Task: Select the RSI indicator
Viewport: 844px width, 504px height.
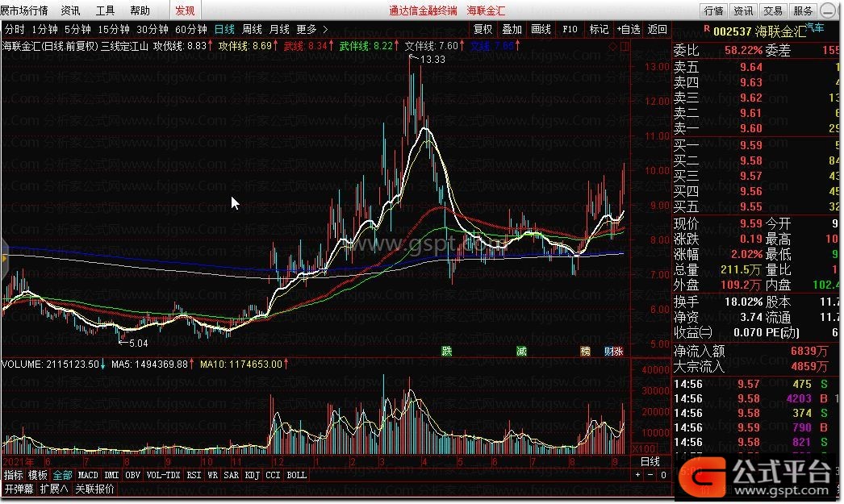Action: pyautogui.click(x=194, y=475)
